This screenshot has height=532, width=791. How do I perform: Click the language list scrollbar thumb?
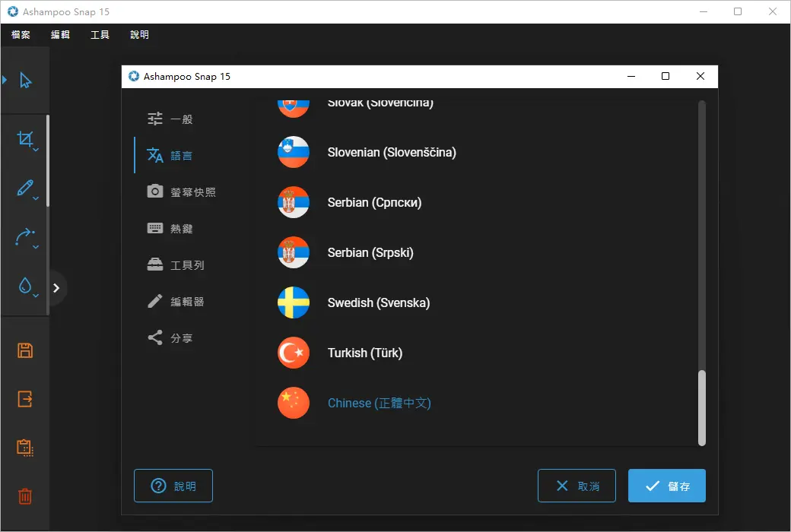click(702, 408)
